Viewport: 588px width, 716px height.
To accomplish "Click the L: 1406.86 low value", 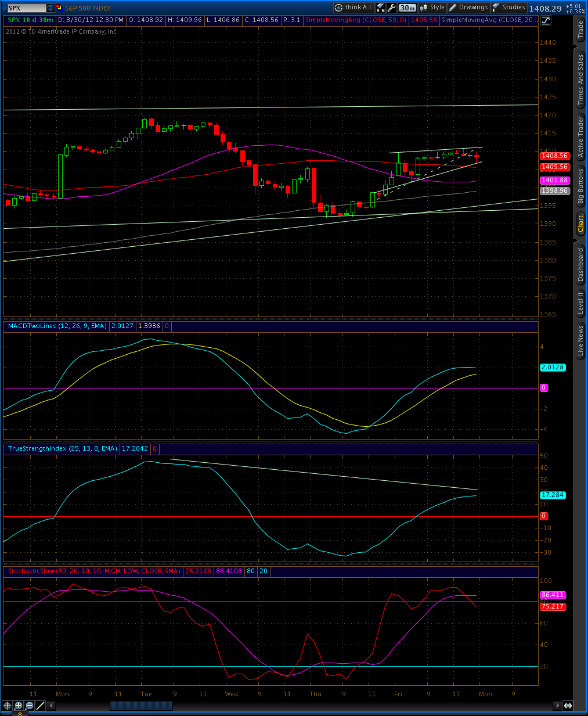I will coord(223,20).
